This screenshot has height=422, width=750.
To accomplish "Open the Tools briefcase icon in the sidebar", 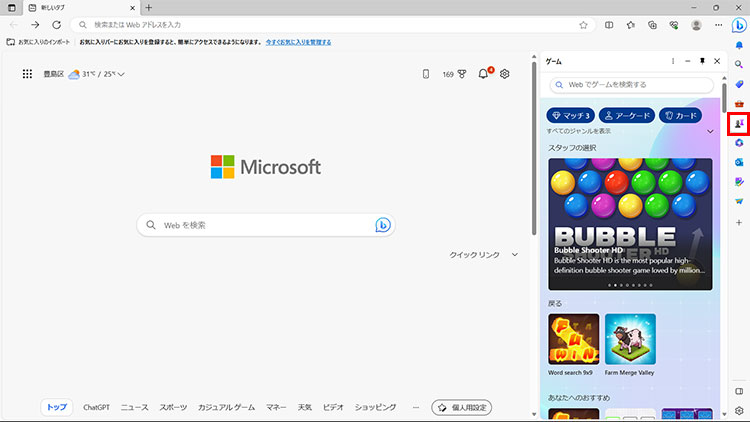I will pos(739,104).
